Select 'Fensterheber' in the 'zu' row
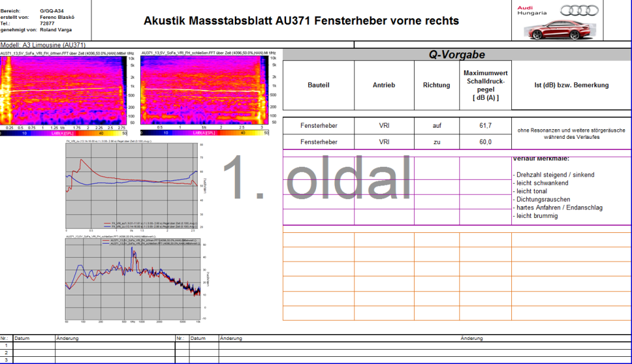Screen dimensions: 632x364 click(319, 142)
